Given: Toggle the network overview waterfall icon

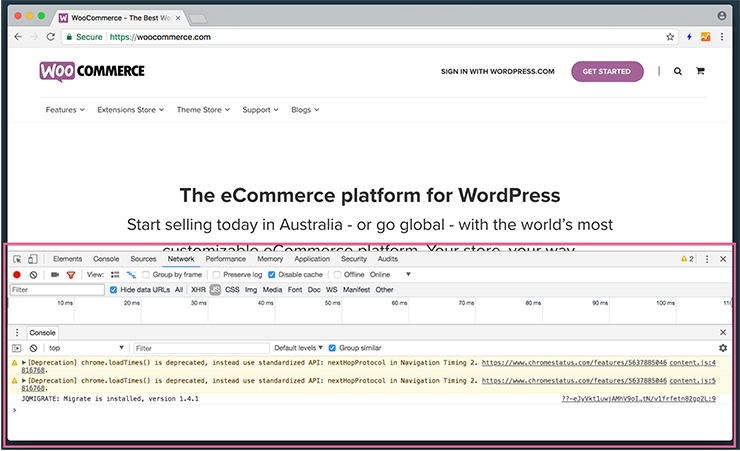Looking at the screenshot, I should [131, 275].
